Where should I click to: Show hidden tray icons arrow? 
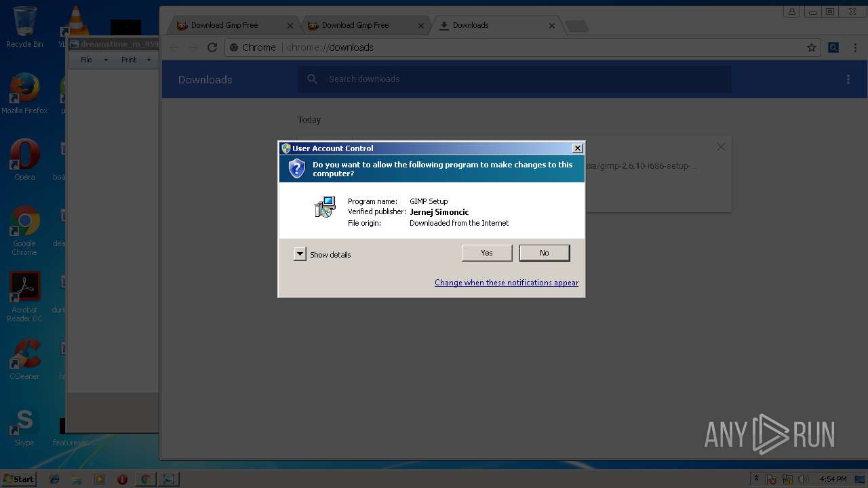coord(757,479)
